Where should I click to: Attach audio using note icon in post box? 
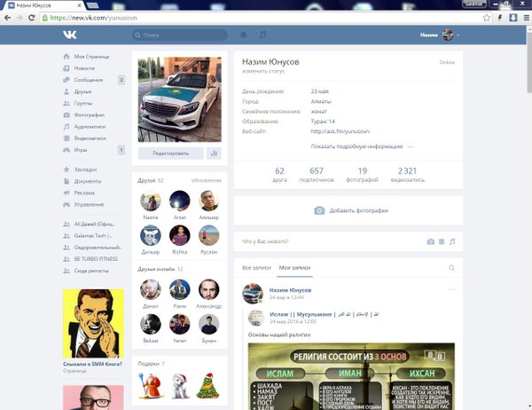(451, 241)
